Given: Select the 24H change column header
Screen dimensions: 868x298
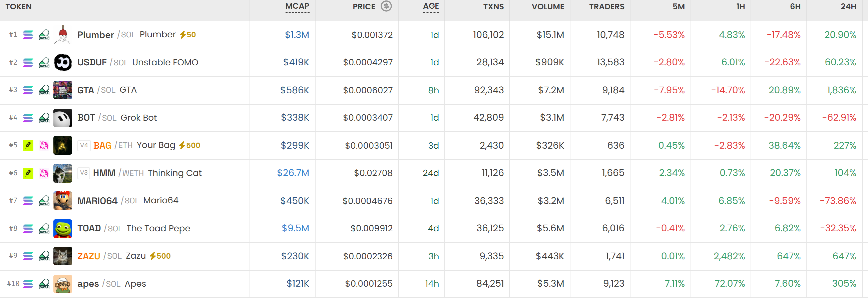Looking at the screenshot, I should (848, 6).
